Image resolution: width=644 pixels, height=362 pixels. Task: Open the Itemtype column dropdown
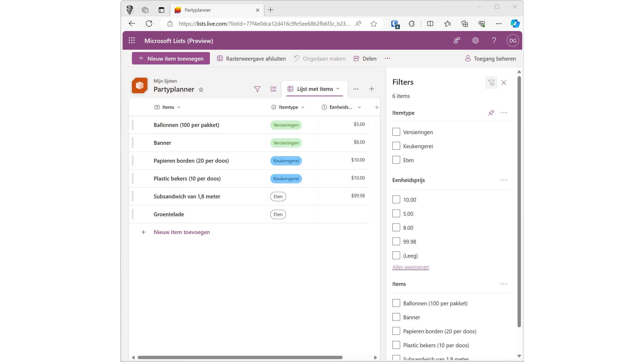pyautogui.click(x=303, y=107)
